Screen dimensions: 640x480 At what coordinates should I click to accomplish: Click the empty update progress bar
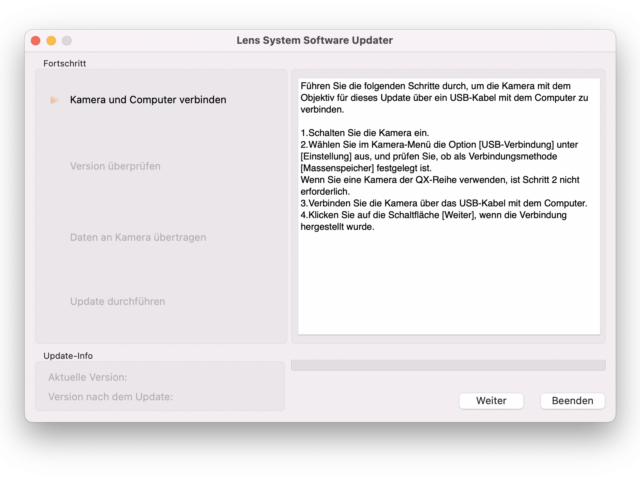point(447,365)
